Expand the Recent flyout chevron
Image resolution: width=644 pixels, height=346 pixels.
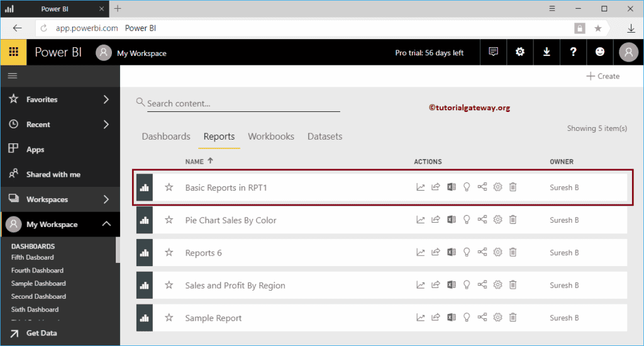(x=106, y=125)
